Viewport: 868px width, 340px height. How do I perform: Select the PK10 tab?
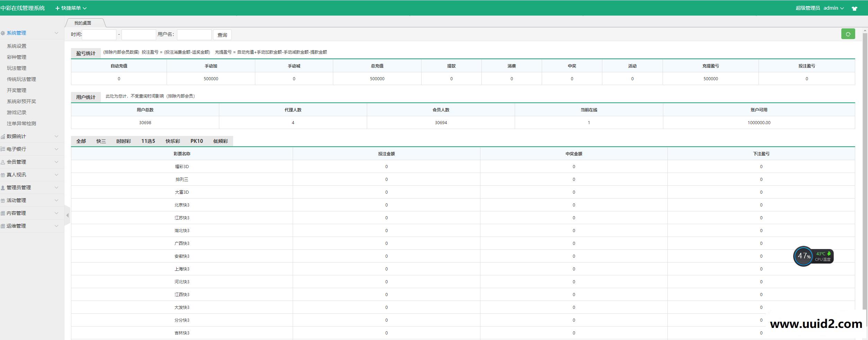196,141
